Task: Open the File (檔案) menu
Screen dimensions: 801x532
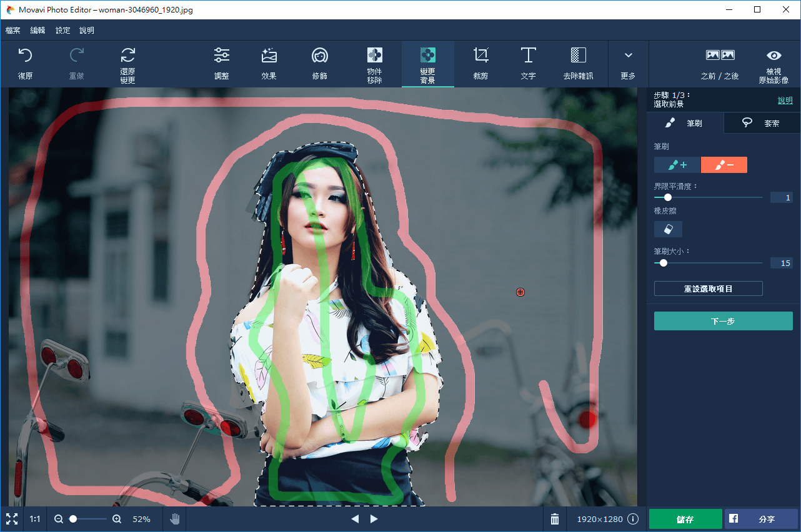Action: coord(12,31)
